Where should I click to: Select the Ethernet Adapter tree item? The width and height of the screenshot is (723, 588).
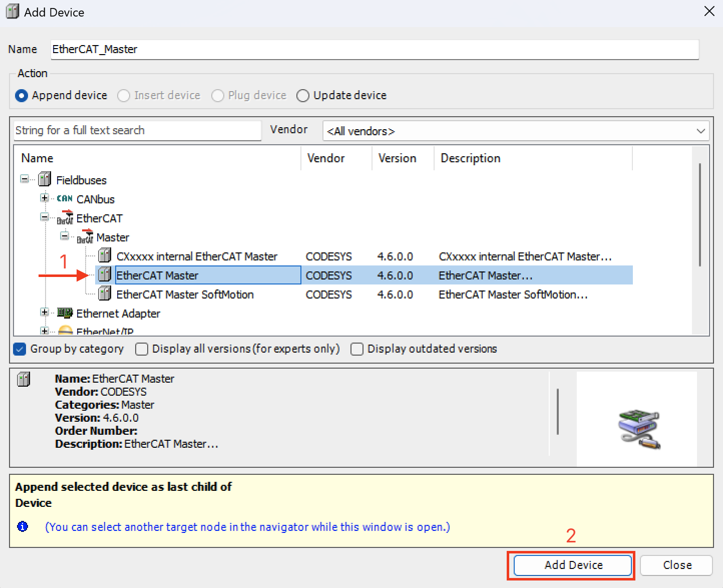click(118, 314)
